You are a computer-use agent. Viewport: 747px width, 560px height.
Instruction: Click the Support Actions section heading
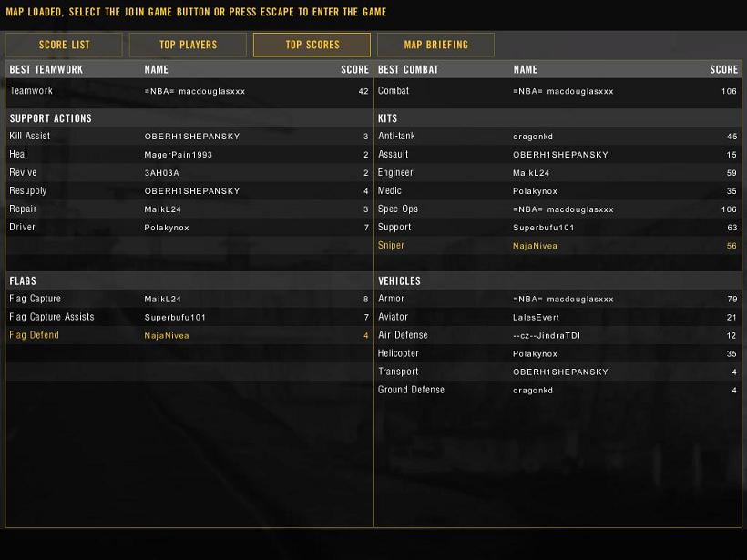50,118
